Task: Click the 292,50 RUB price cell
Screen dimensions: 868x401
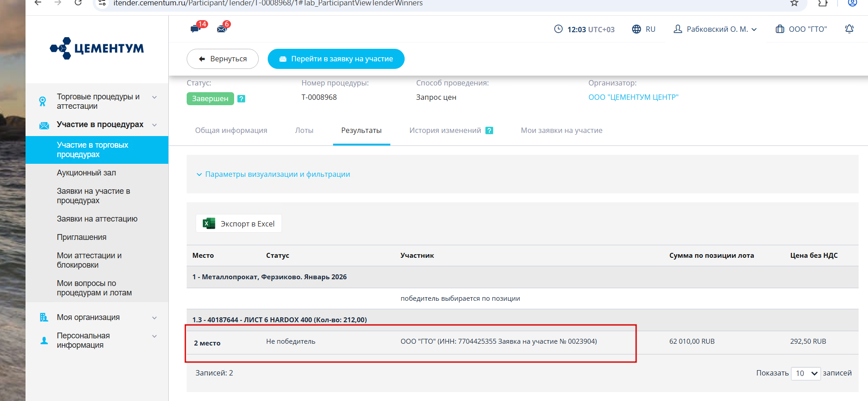Action: coord(808,341)
